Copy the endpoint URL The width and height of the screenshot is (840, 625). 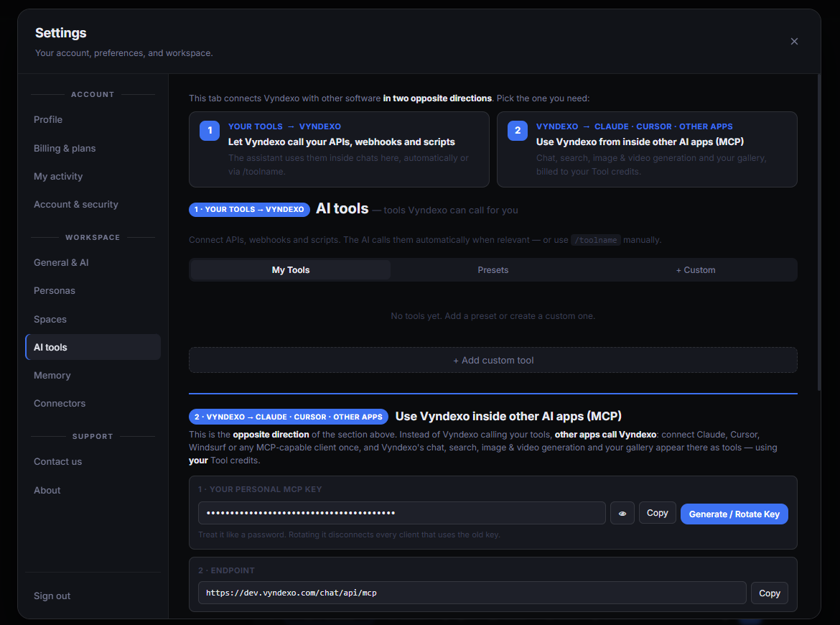point(770,593)
